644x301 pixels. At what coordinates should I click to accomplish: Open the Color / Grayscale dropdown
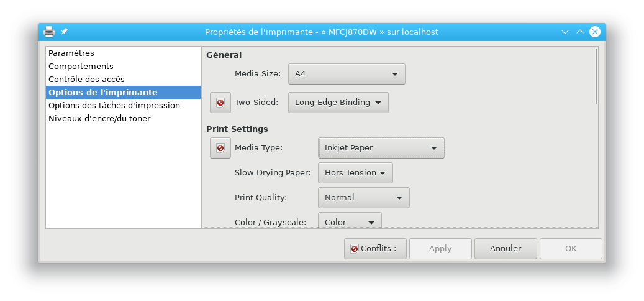[350, 220]
